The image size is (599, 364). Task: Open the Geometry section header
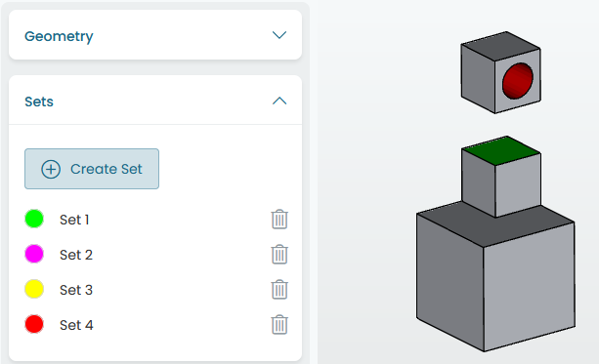point(155,35)
